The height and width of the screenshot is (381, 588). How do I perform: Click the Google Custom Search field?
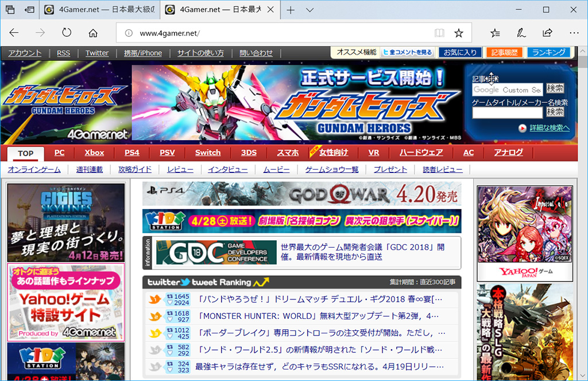tap(508, 90)
